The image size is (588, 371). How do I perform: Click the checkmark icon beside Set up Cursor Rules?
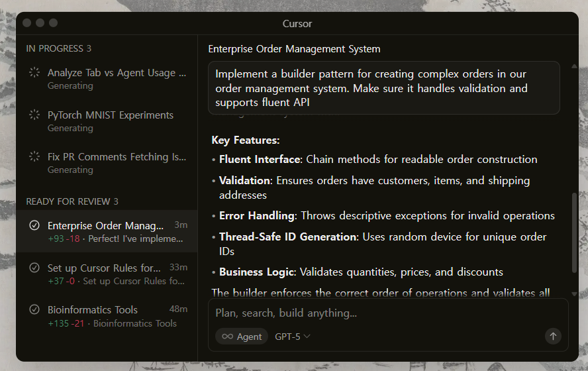pos(34,268)
